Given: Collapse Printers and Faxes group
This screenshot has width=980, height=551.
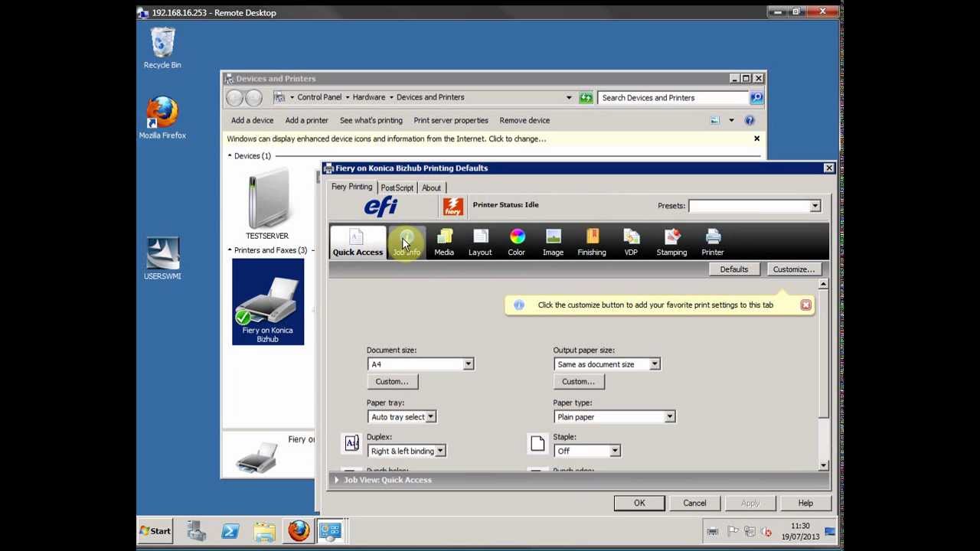Looking at the screenshot, I should (x=230, y=250).
